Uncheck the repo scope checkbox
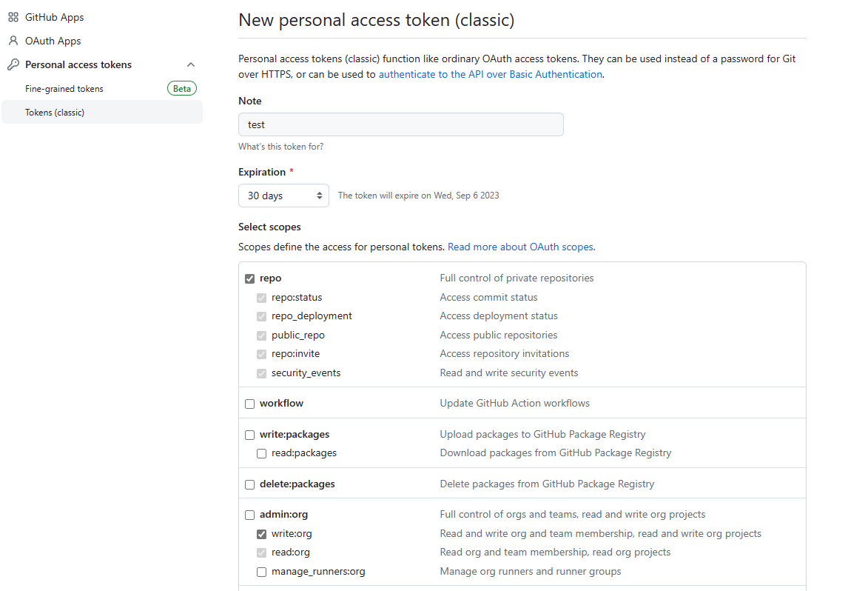868x591 pixels. coord(249,278)
